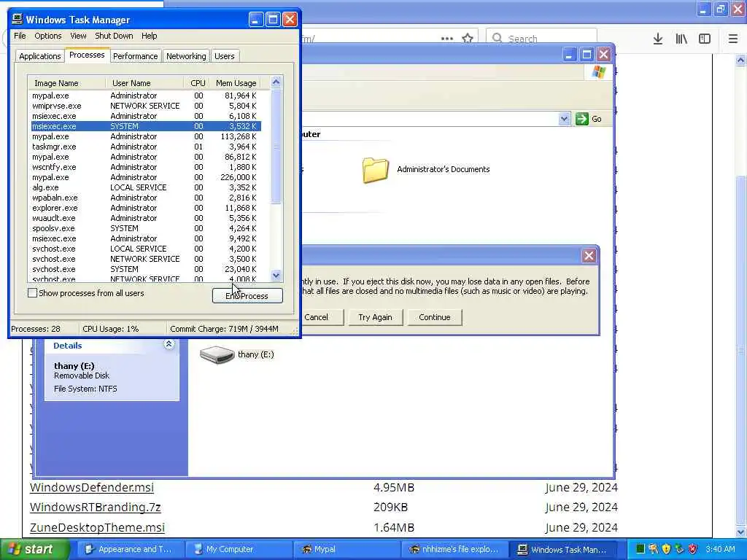Open the File menu in Task Manager
The width and height of the screenshot is (747, 560).
(x=20, y=36)
